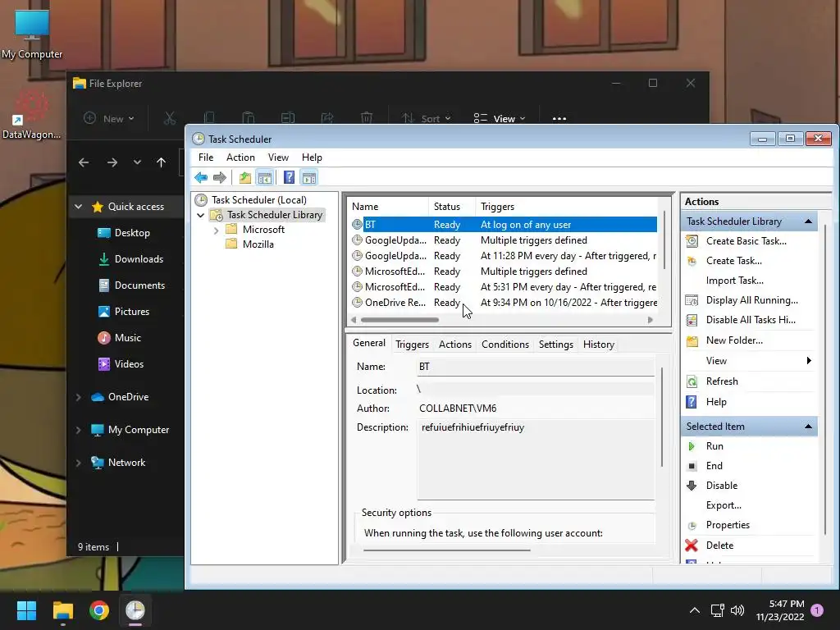The height and width of the screenshot is (630, 840).
Task: Click the green Run arrow icon
Action: click(692, 446)
